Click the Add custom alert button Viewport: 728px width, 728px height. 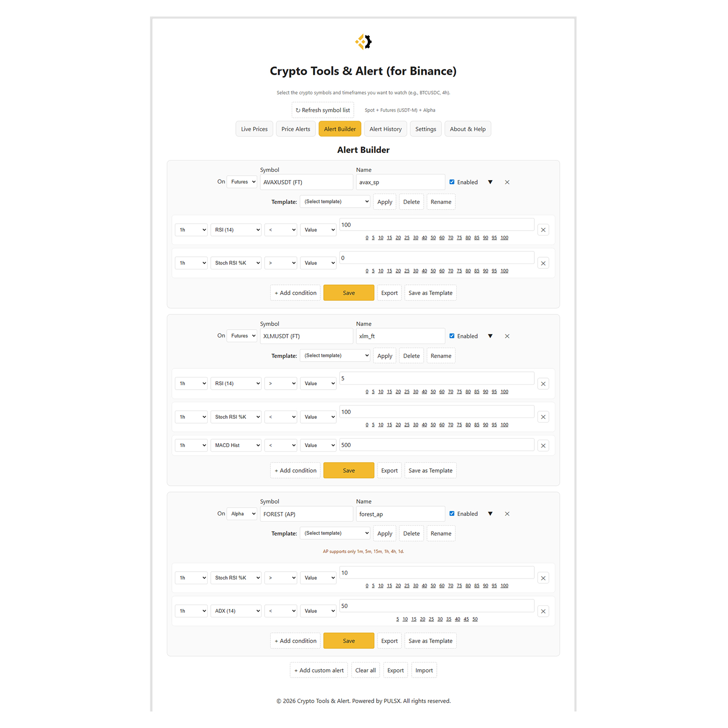click(318, 671)
